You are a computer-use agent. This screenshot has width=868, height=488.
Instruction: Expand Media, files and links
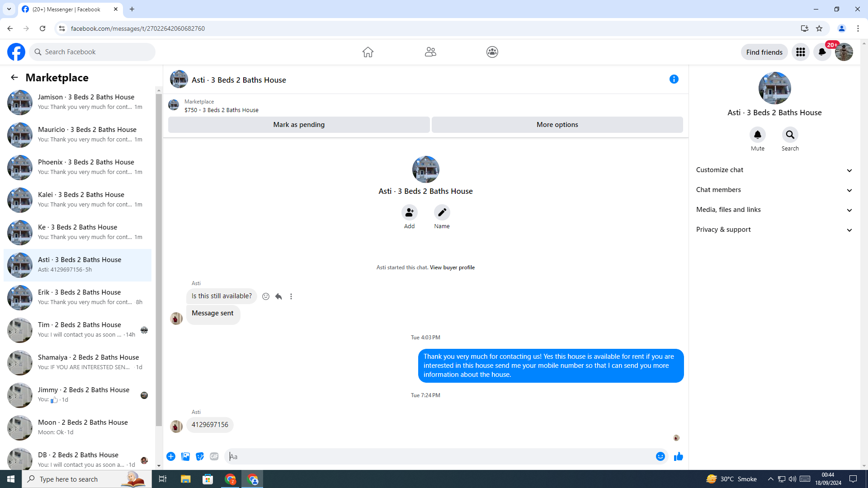pos(774,210)
